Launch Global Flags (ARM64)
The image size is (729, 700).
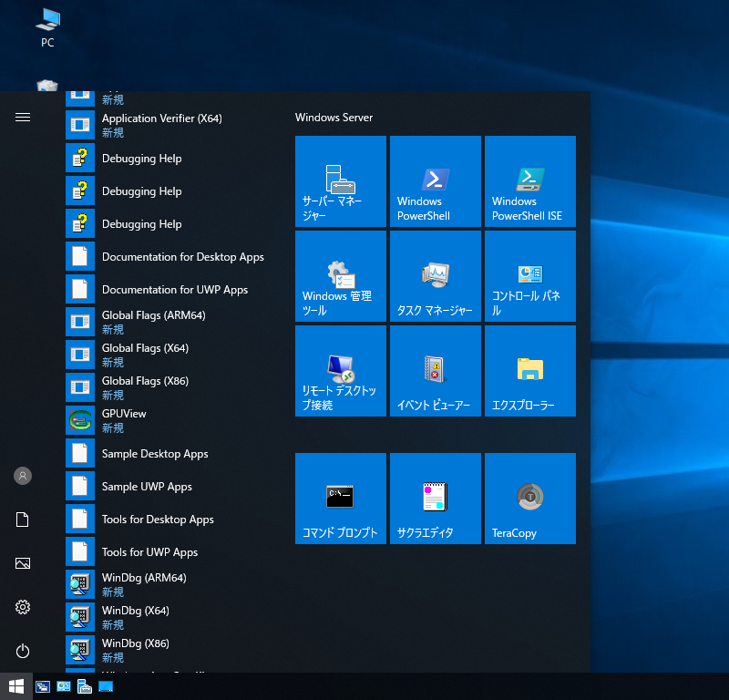(x=172, y=322)
